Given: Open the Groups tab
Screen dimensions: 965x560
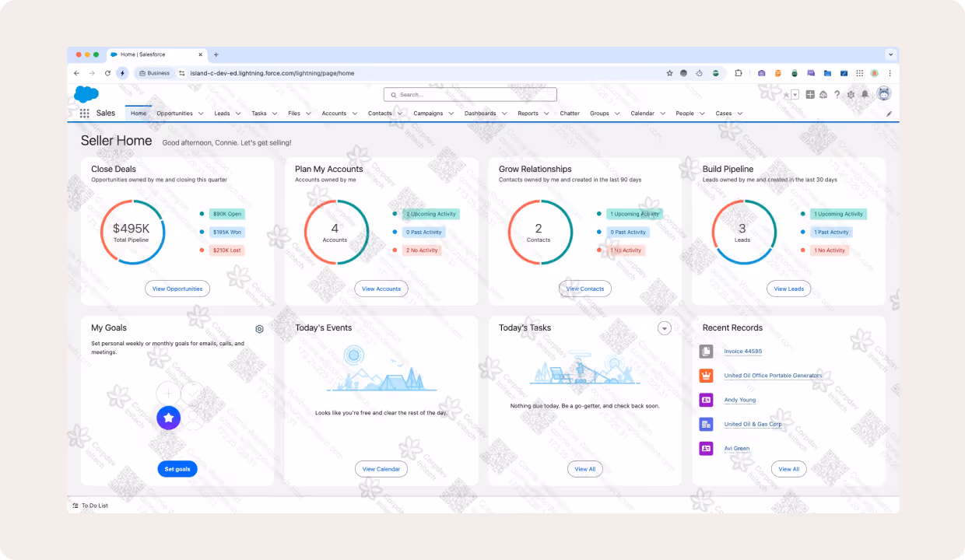Looking at the screenshot, I should tap(599, 114).
